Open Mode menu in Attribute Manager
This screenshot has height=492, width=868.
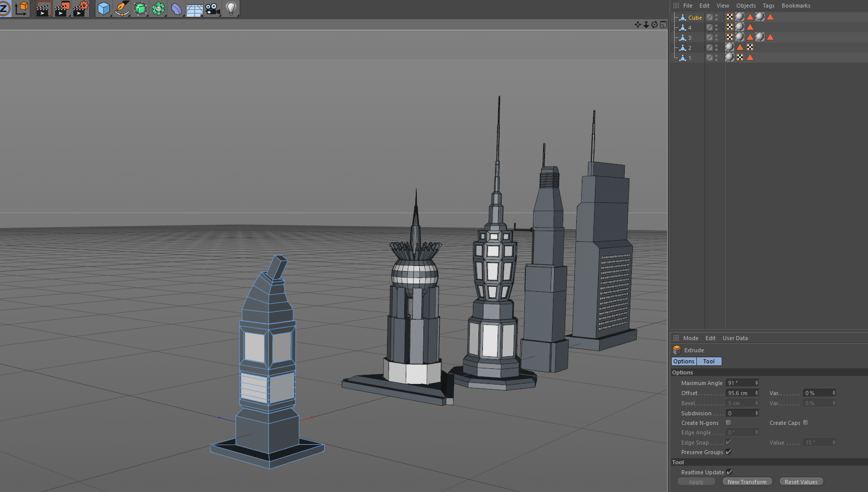point(691,338)
